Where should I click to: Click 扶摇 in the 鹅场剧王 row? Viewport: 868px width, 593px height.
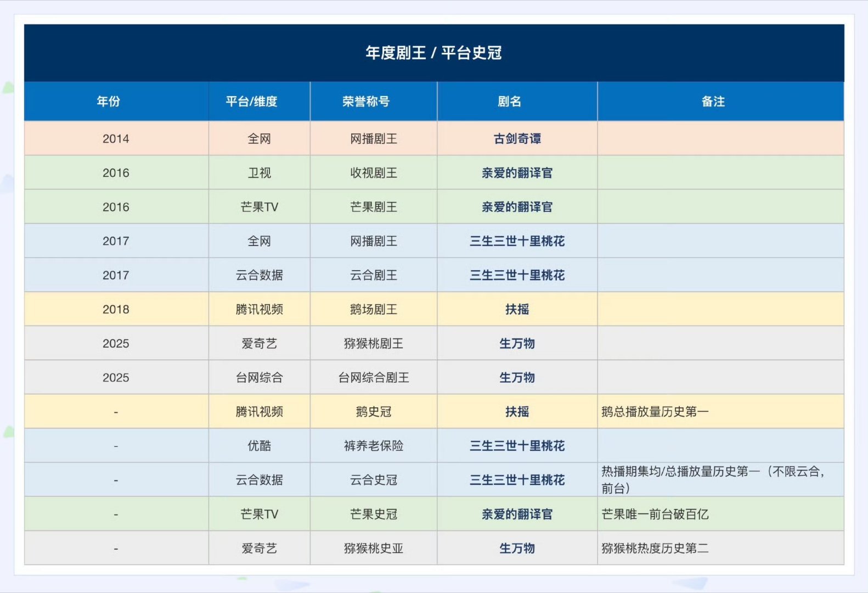click(x=517, y=310)
